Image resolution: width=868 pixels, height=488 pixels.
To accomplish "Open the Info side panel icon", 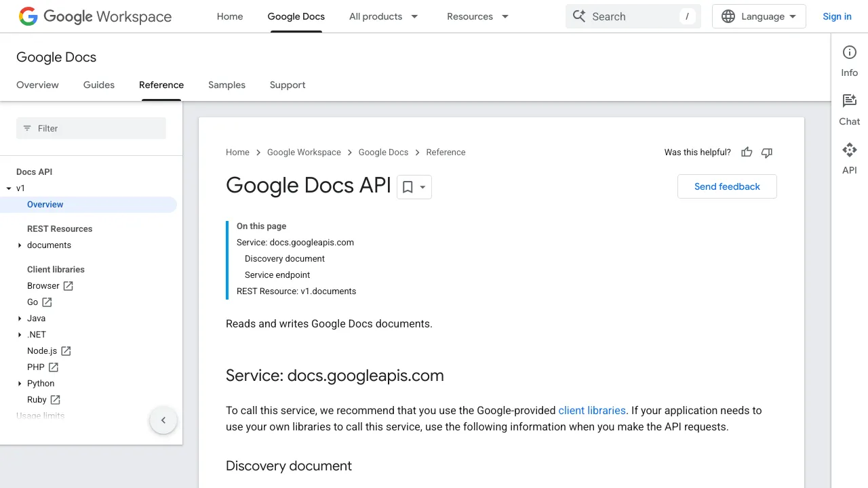I will pos(850,52).
